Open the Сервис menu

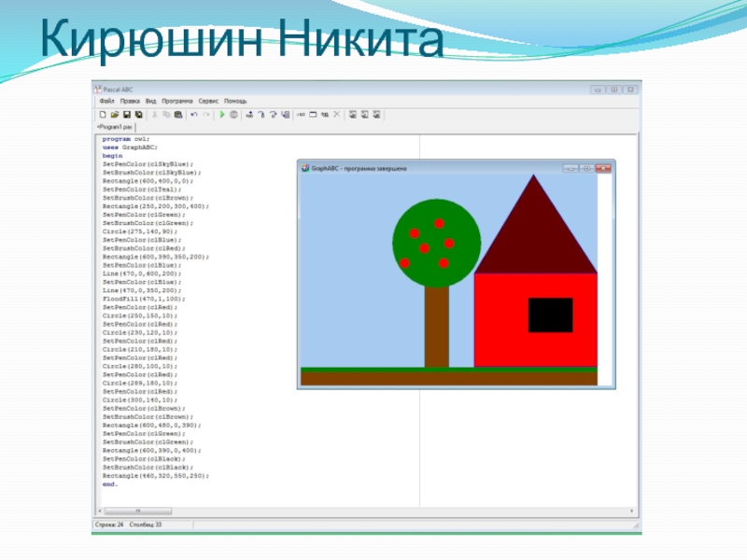(x=208, y=101)
